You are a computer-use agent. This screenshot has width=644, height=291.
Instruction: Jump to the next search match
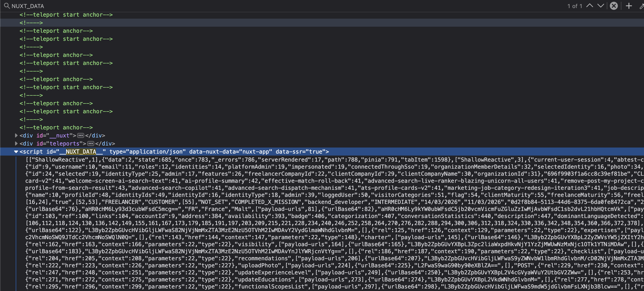601,6
